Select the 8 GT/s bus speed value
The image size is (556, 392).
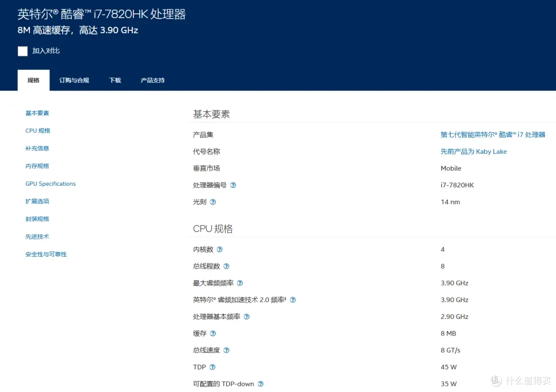[450, 350]
